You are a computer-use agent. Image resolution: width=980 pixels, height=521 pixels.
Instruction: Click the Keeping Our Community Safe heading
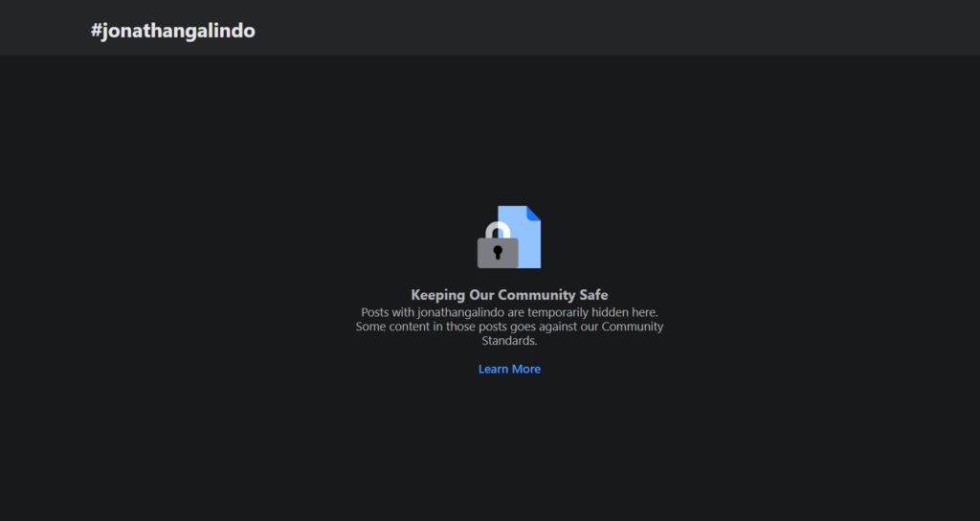(x=509, y=295)
